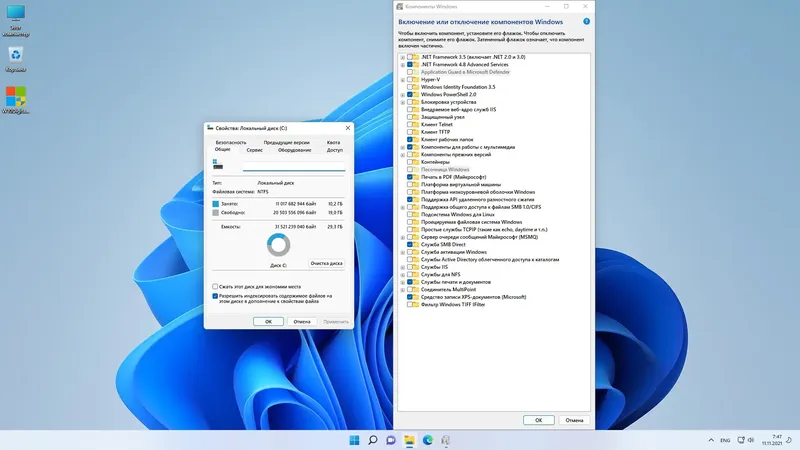Open the Chat icon on the taskbar
Screen dimensions: 800x450
tap(391, 440)
